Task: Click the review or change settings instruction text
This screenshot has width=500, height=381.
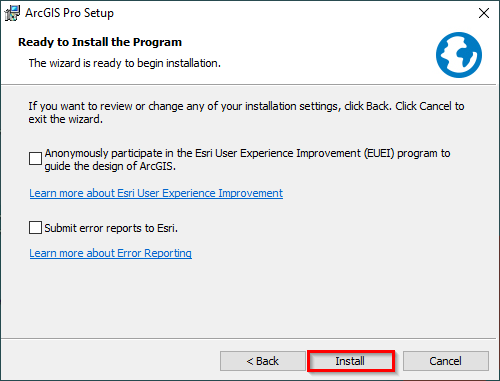Action: [x=246, y=112]
